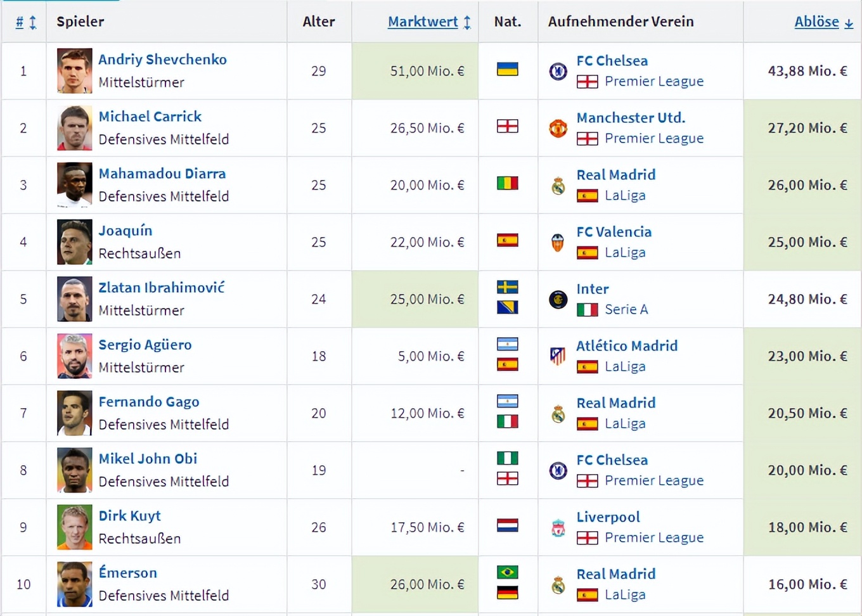Click Émerson's Real Madrid crest
862x616 pixels.
(x=558, y=584)
